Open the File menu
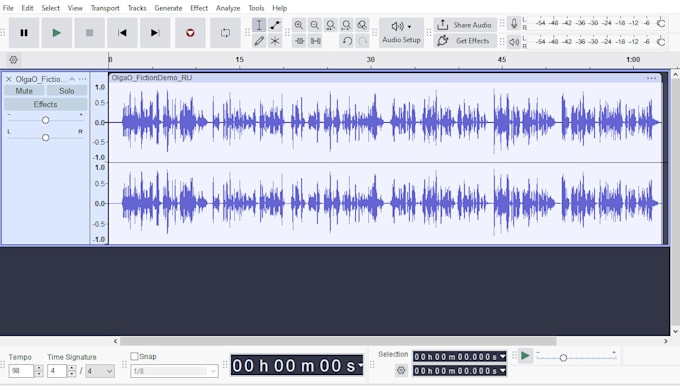This screenshot has height=386, width=680. 8,8
